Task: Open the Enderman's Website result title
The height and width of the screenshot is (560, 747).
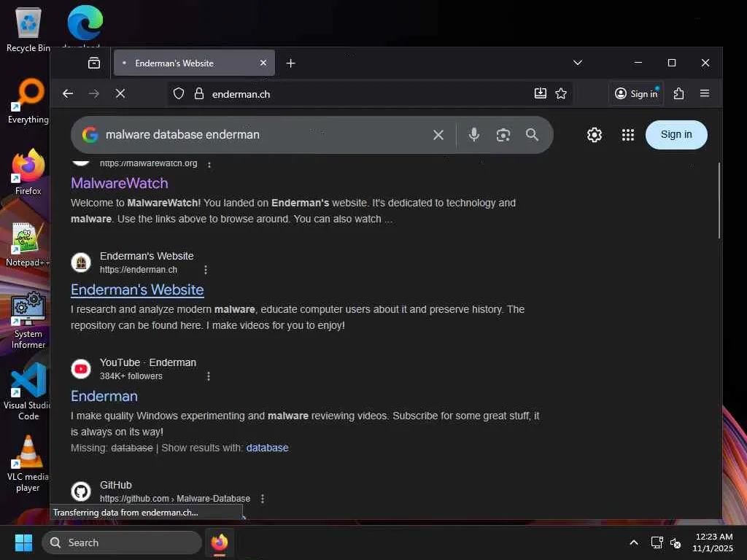Action: tap(137, 289)
